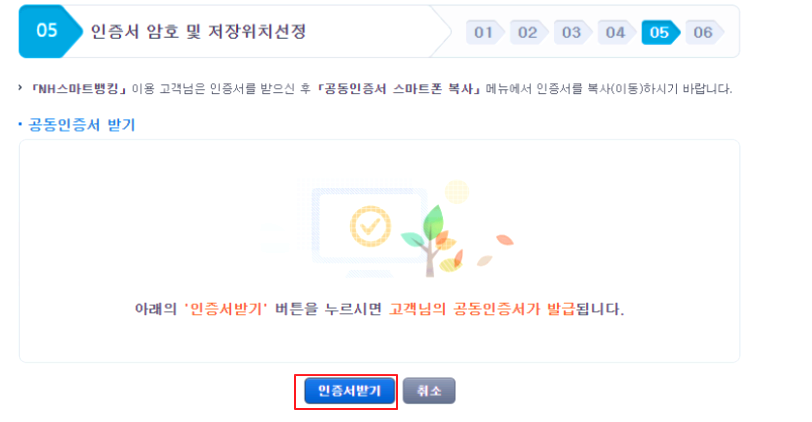Select step 02 in the progress indicator
The width and height of the screenshot is (812, 422).
[528, 33]
